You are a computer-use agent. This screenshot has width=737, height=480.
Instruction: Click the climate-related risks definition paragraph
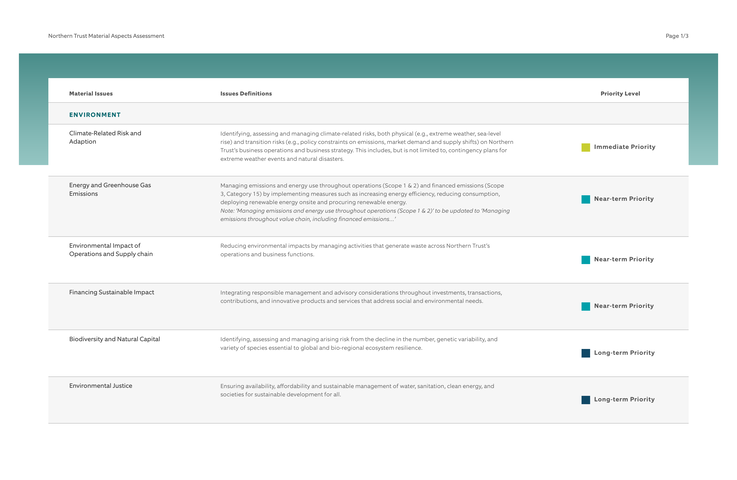[x=367, y=146]
